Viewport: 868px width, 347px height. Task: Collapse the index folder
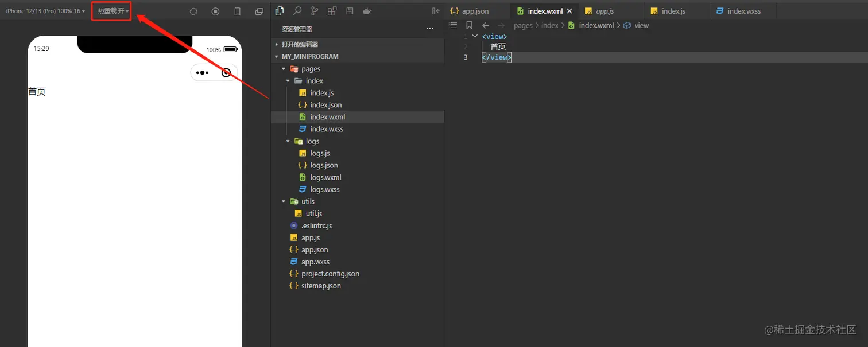tap(358, 81)
